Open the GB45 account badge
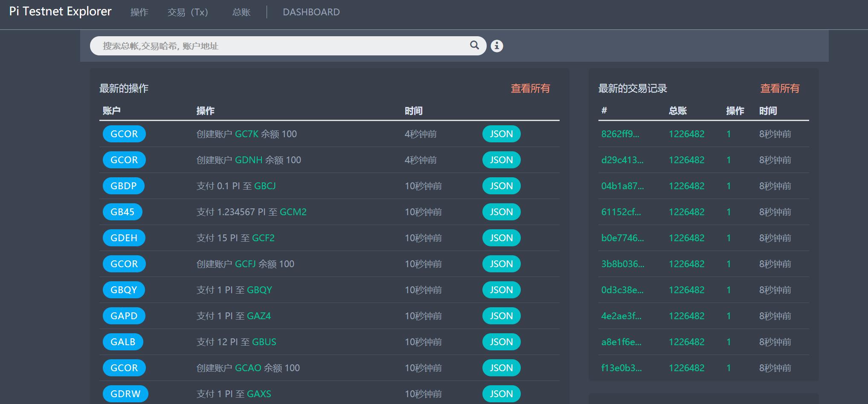 [x=122, y=212]
